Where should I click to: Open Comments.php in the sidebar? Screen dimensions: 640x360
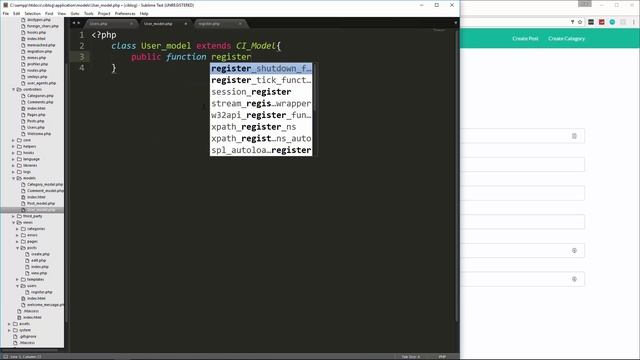pyautogui.click(x=40, y=102)
